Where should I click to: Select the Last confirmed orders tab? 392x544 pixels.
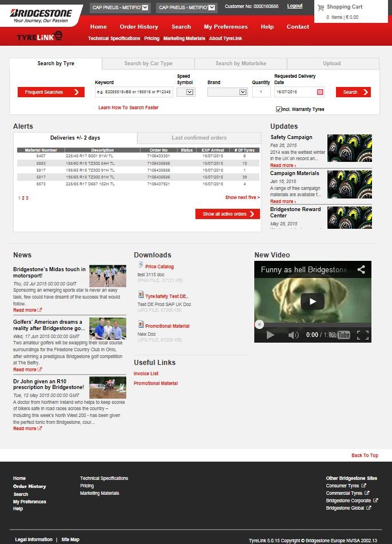(199, 138)
